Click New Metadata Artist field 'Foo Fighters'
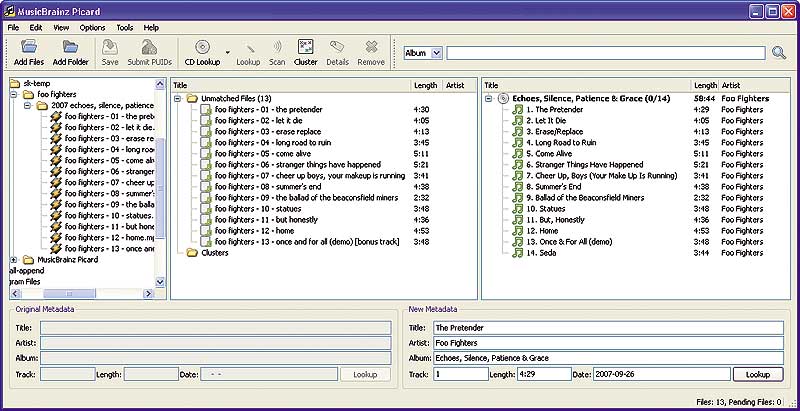 (x=608, y=343)
